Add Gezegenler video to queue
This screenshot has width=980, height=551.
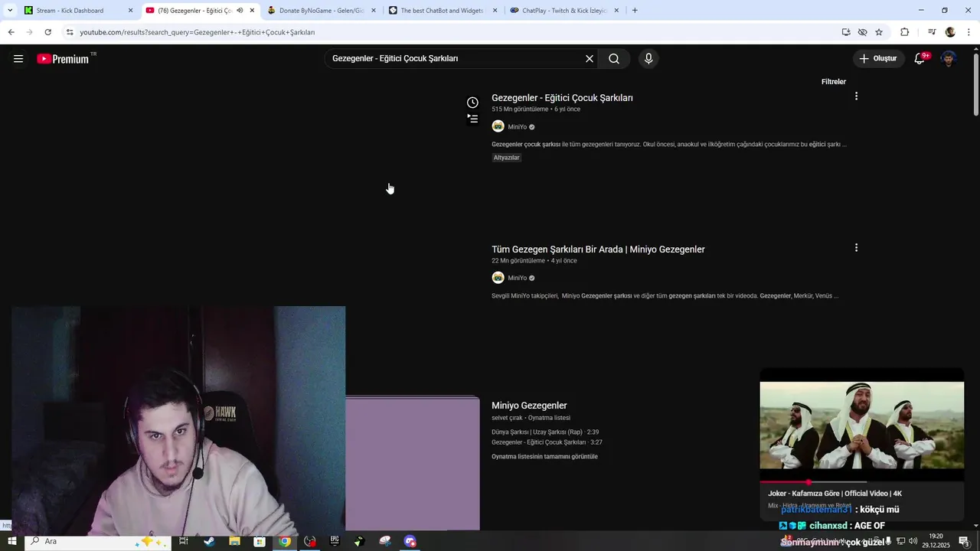click(473, 119)
